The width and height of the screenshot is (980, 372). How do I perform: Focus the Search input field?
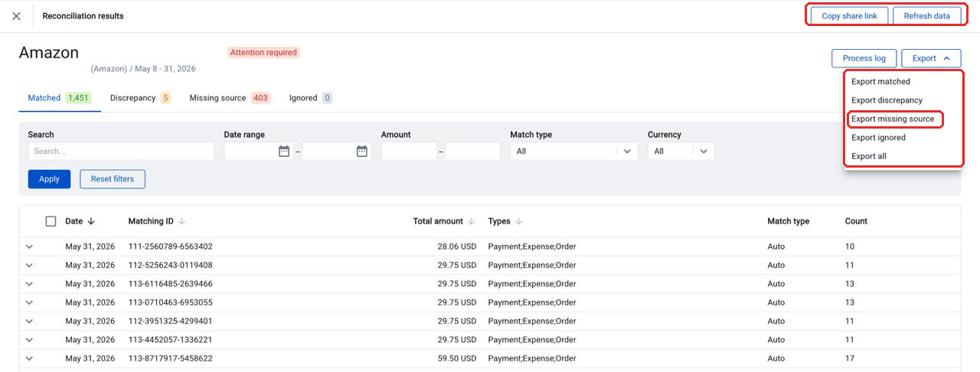click(x=121, y=152)
